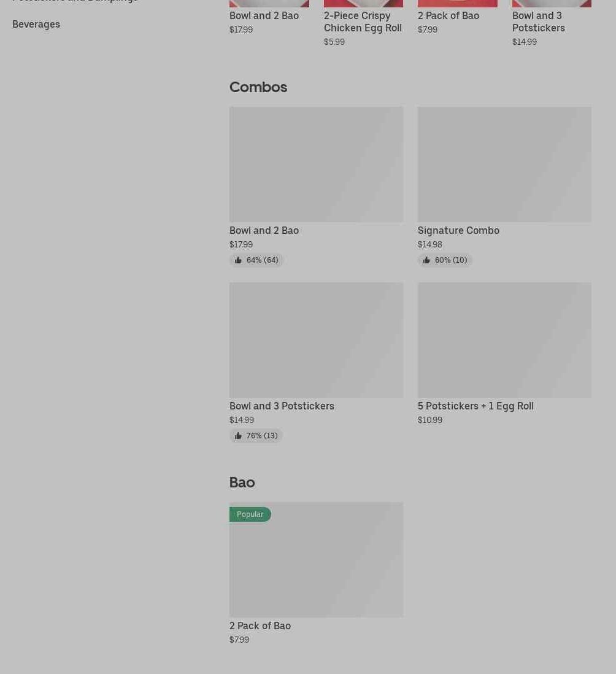Select 2 Pack of Bao in top featured row
Viewport: 616px width, 674px height.
tap(449, 15)
